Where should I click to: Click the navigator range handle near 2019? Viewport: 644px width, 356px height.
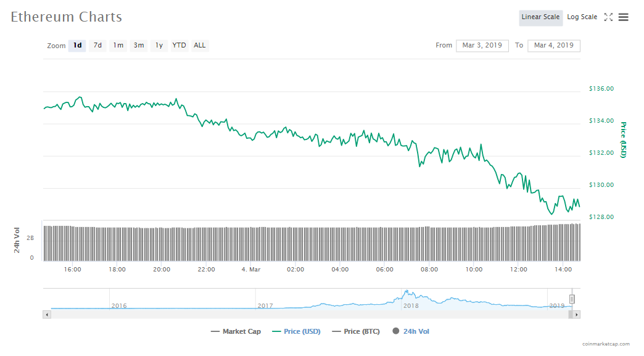tap(572, 299)
